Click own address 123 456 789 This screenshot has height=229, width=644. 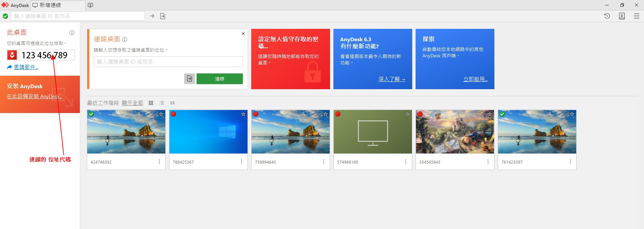click(45, 55)
